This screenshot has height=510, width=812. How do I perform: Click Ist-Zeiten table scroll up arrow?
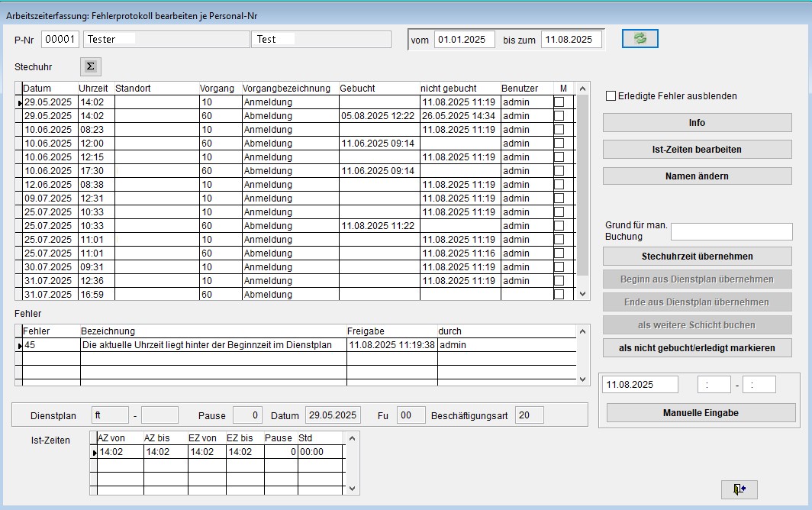coord(352,438)
